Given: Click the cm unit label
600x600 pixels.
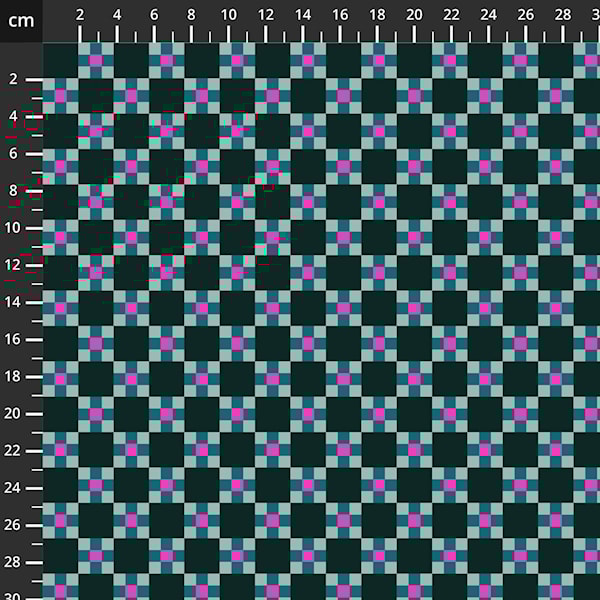Looking at the screenshot, I should click(x=20, y=20).
